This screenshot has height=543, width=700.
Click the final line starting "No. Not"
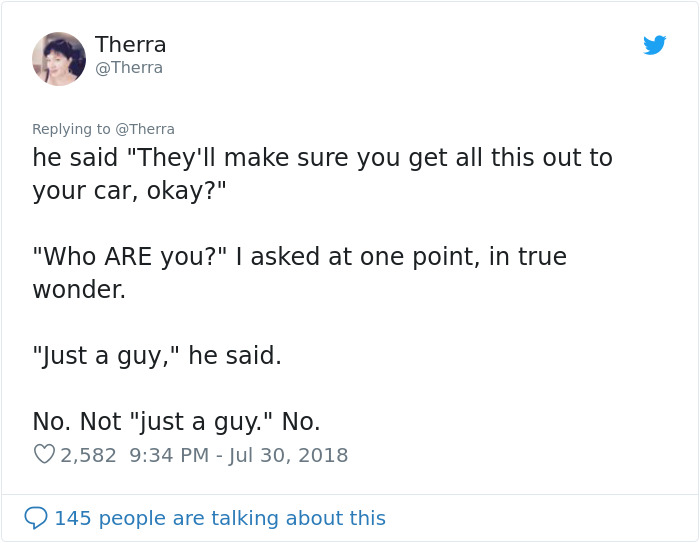pos(176,421)
